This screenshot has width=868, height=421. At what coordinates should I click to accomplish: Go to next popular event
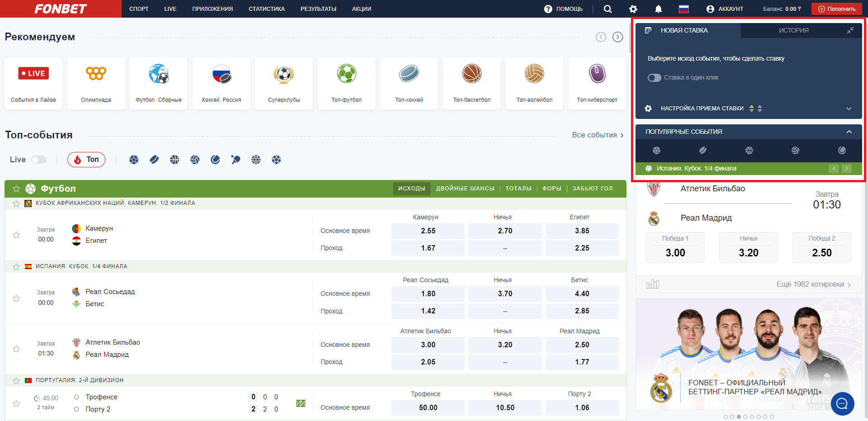[x=847, y=169]
